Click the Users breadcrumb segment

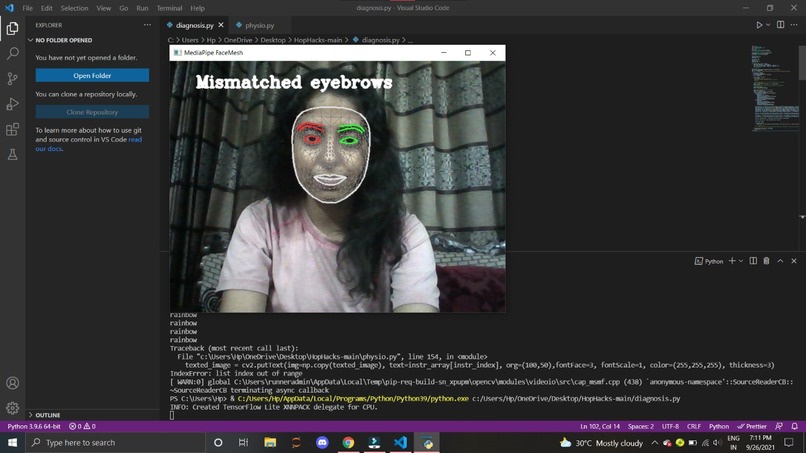(x=190, y=40)
